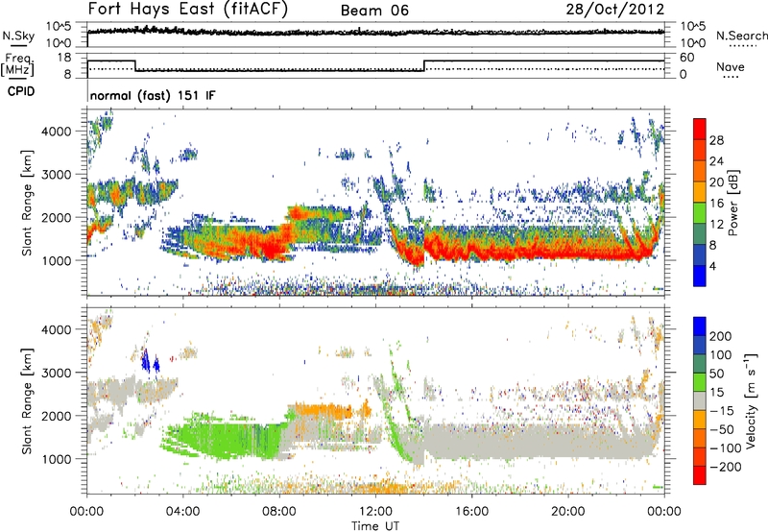Click the date "28/Oct/2012"

(x=615, y=10)
